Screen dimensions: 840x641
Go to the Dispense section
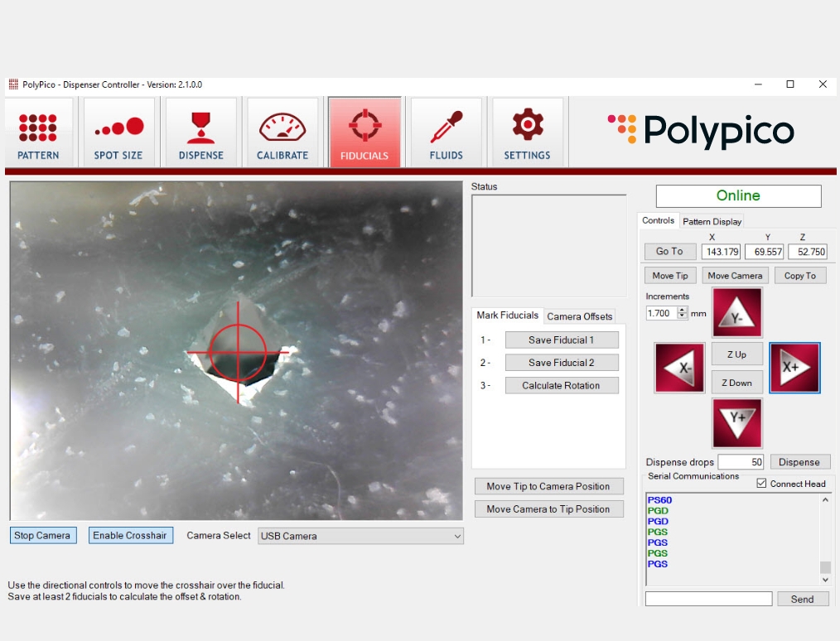(200, 132)
